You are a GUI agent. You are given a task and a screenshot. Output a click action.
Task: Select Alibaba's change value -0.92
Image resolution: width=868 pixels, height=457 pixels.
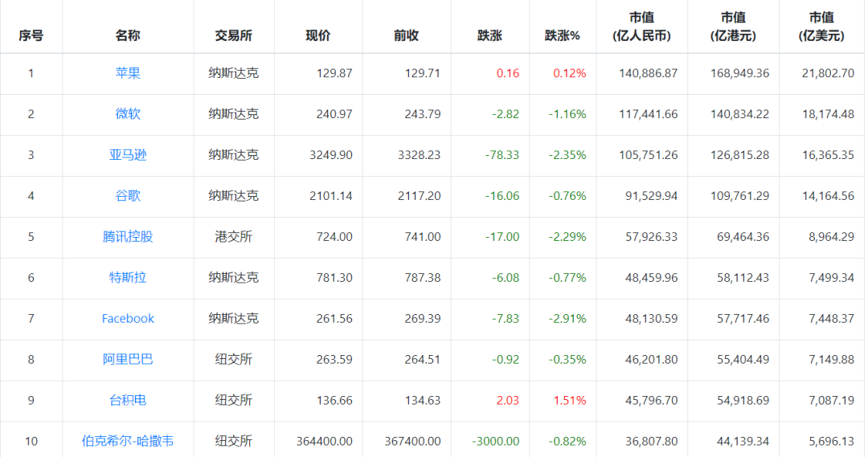[506, 360]
